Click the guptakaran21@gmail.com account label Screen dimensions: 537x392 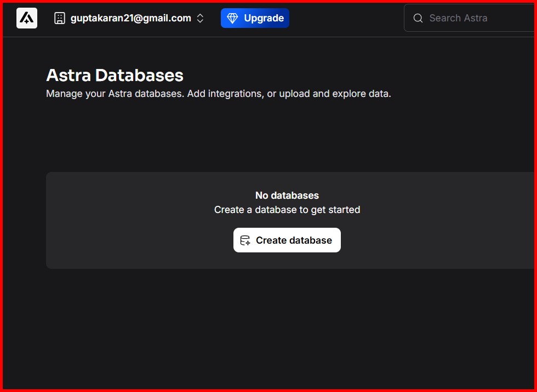click(x=131, y=18)
